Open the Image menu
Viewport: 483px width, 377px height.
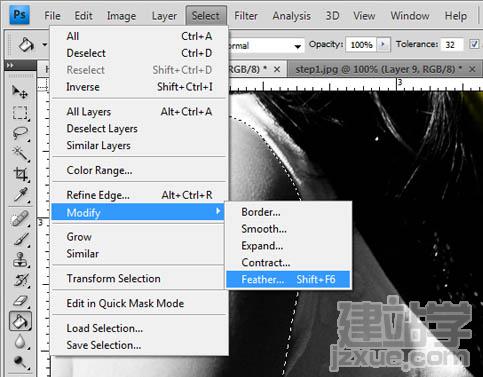[121, 16]
